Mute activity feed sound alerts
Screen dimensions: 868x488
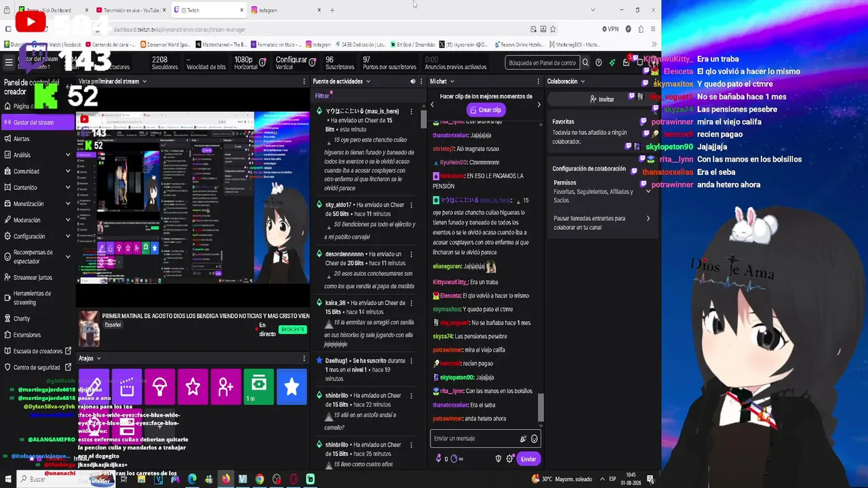tap(412, 81)
